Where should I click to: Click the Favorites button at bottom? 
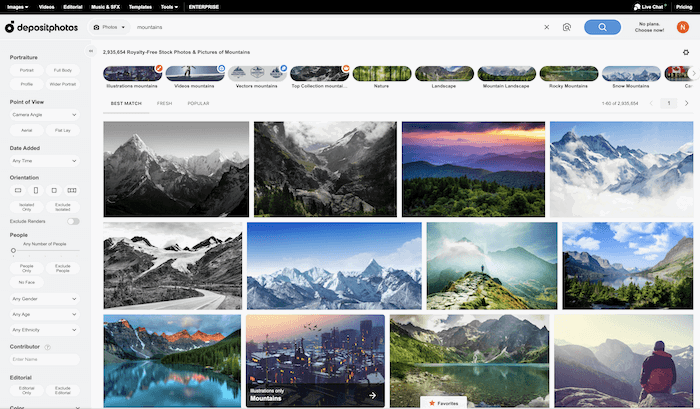click(444, 402)
